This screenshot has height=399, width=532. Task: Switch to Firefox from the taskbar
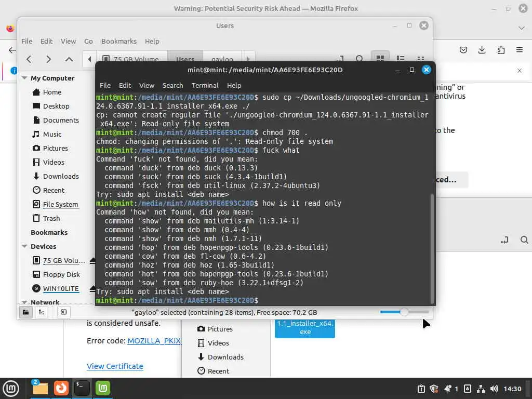[x=61, y=389]
